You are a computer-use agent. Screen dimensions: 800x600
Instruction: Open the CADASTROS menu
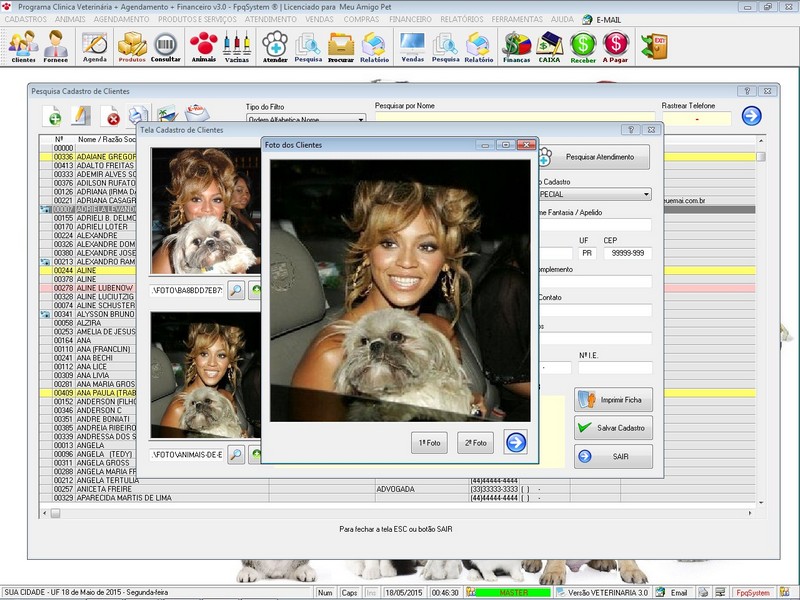point(26,19)
